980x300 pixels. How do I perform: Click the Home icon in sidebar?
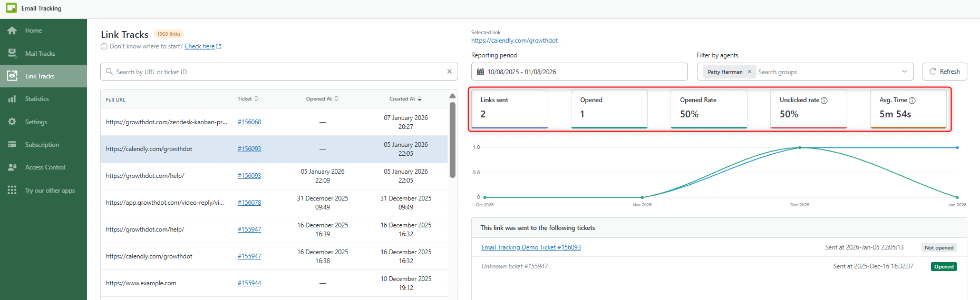click(x=12, y=31)
